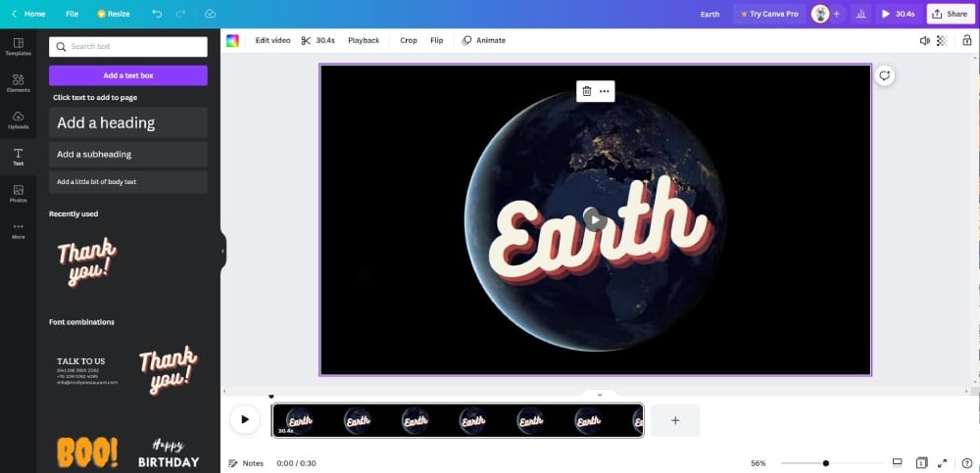Insert Add a heading text

click(128, 122)
